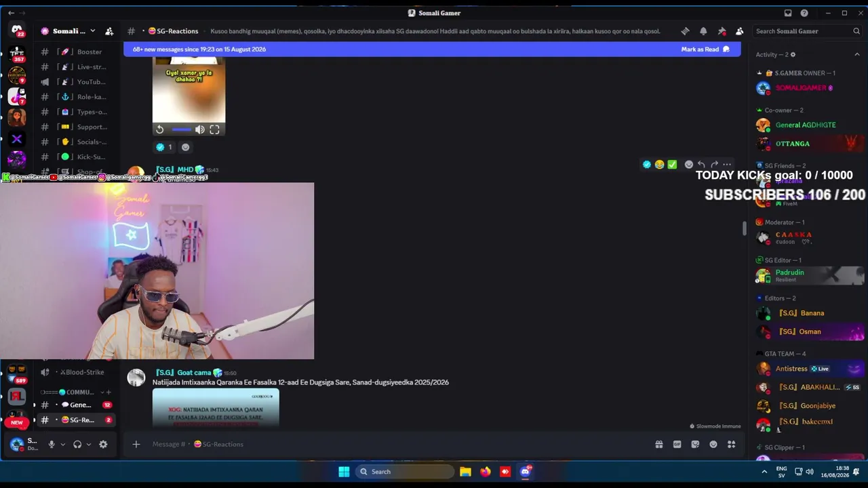Viewport: 868px width, 488px height.
Task: Open the gift icon in message bar
Action: pyautogui.click(x=658, y=444)
